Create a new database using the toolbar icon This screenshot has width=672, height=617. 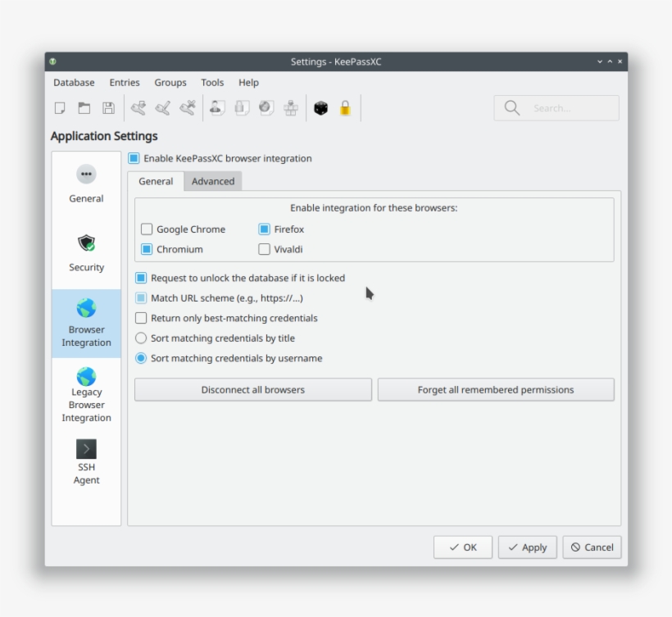[60, 107]
